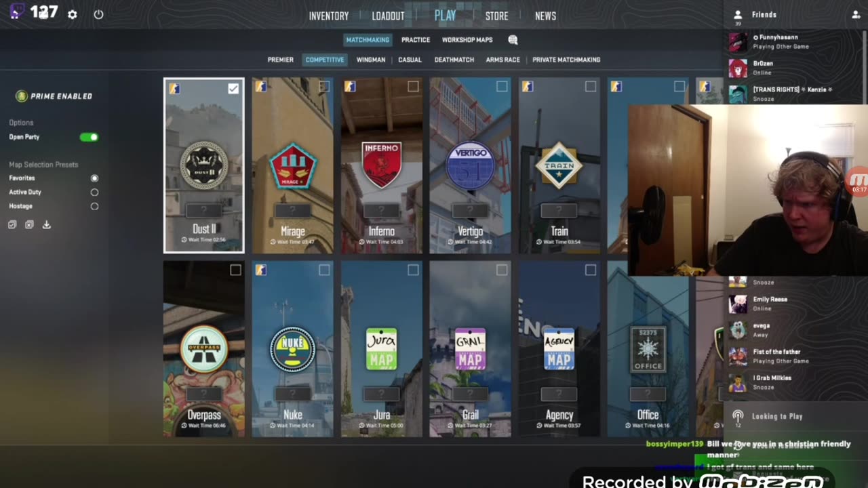The image size is (868, 488).
Task: Click friend name 'I Grab Milkies'
Action: point(772,378)
